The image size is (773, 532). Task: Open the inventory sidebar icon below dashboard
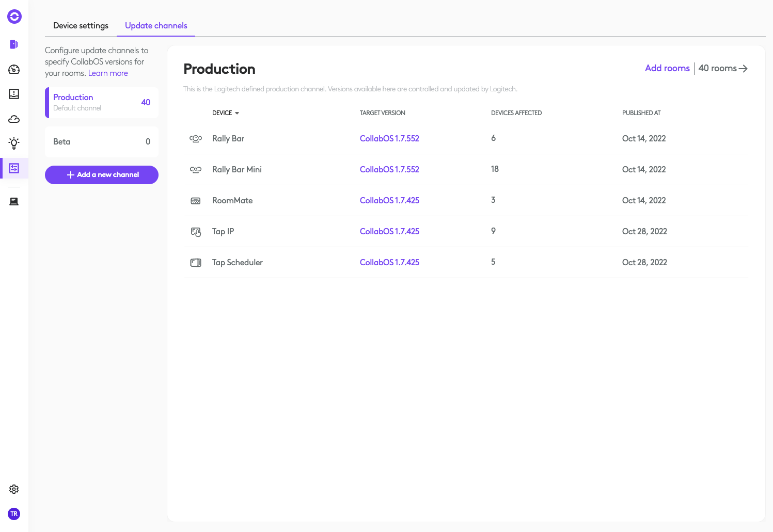(14, 94)
